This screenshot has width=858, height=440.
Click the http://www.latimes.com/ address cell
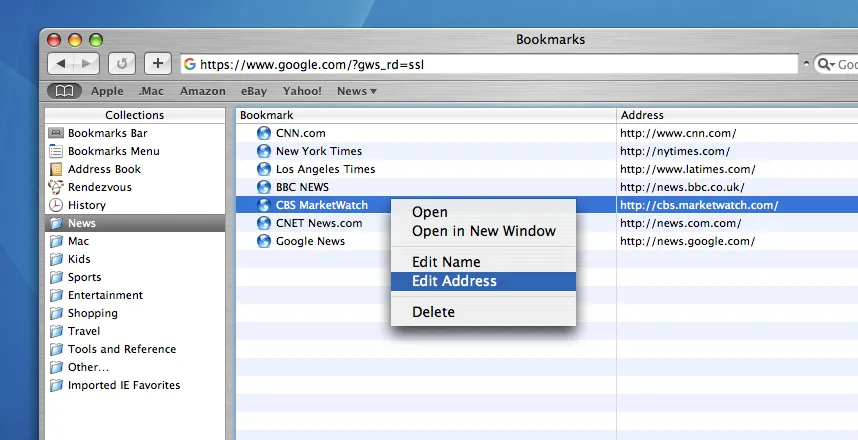tap(687, 169)
